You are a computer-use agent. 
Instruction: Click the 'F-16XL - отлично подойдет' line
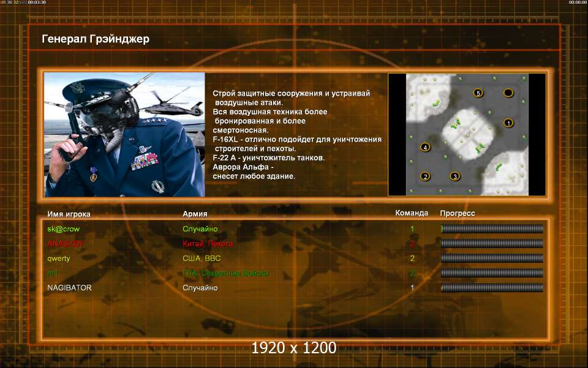297,139
